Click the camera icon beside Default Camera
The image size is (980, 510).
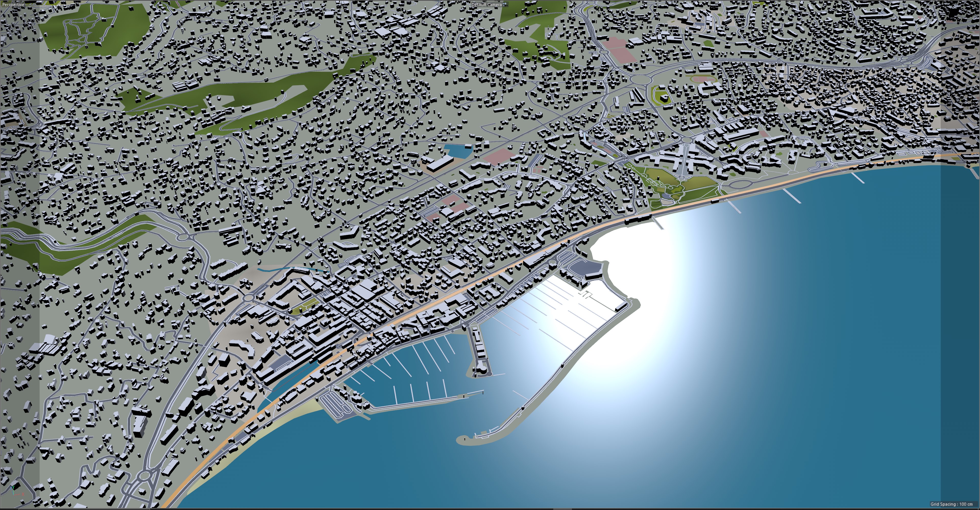505,5
